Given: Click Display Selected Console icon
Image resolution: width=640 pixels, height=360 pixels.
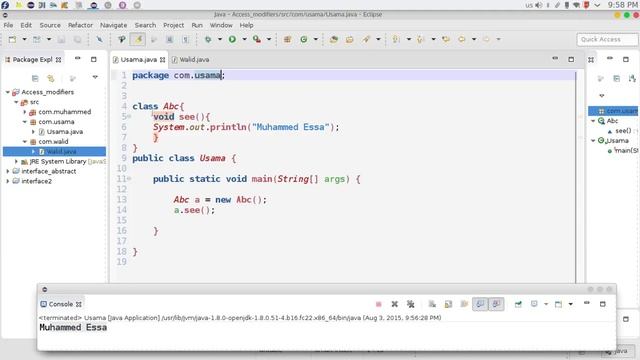Looking at the screenshot, I should coord(534,304).
